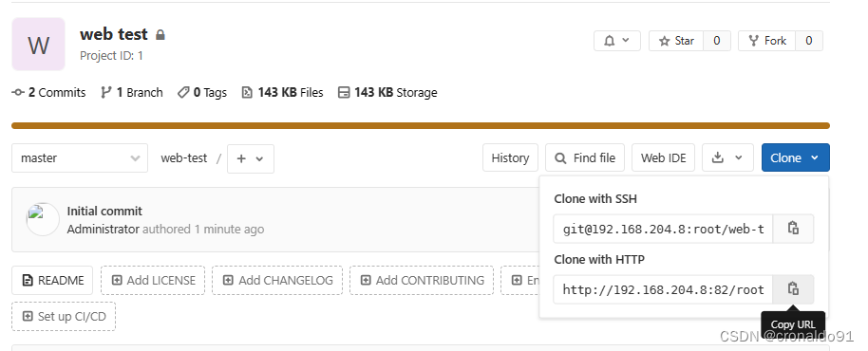The height and width of the screenshot is (351, 868).
Task: Open the notification bell dropdown
Action: pos(616,41)
